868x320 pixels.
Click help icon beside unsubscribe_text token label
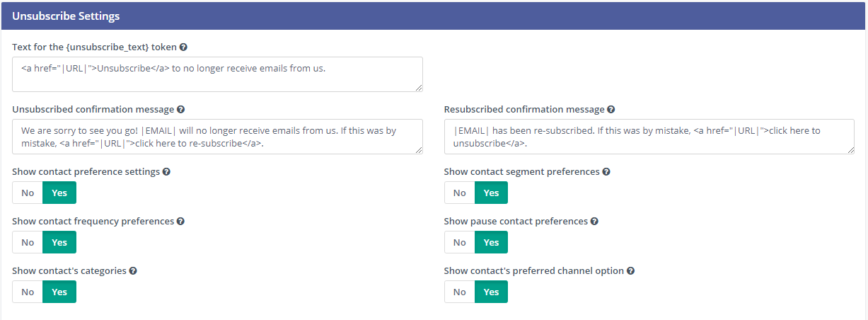[183, 47]
